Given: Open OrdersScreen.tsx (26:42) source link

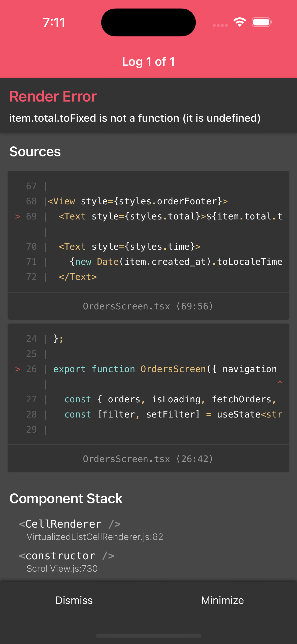Looking at the screenshot, I should point(148,459).
